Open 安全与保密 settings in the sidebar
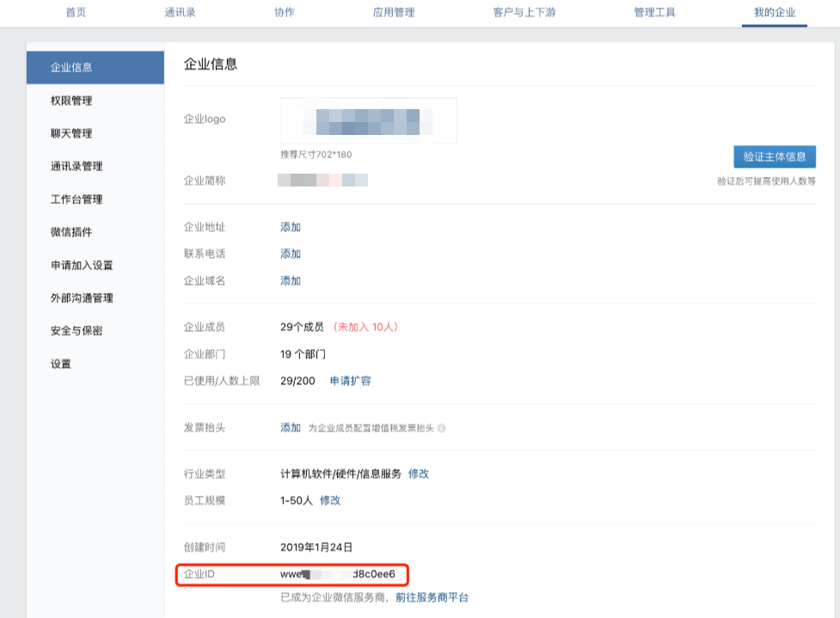Screen dimensions: 840x618 [x=77, y=331]
